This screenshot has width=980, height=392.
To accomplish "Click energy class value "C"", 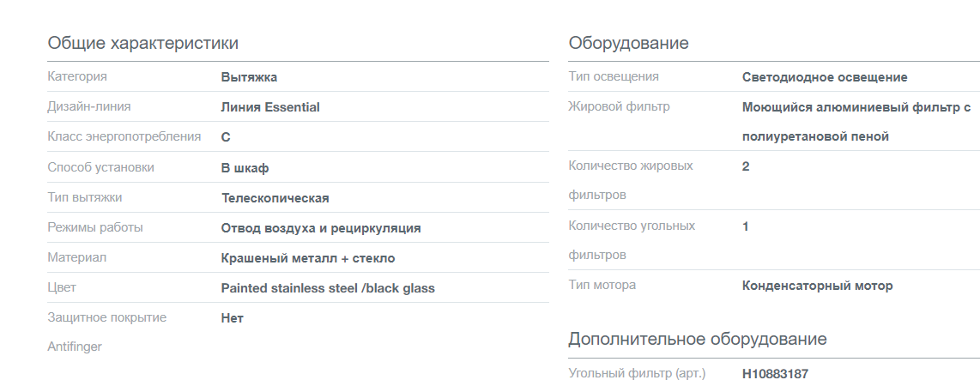I will 226,137.
